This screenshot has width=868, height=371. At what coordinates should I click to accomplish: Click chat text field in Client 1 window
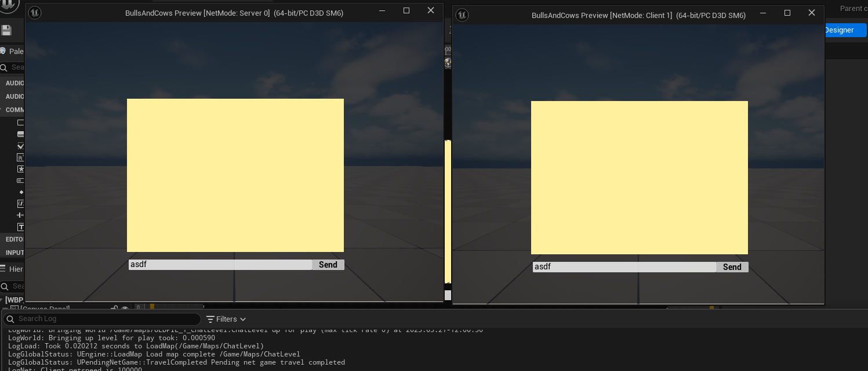click(x=624, y=267)
